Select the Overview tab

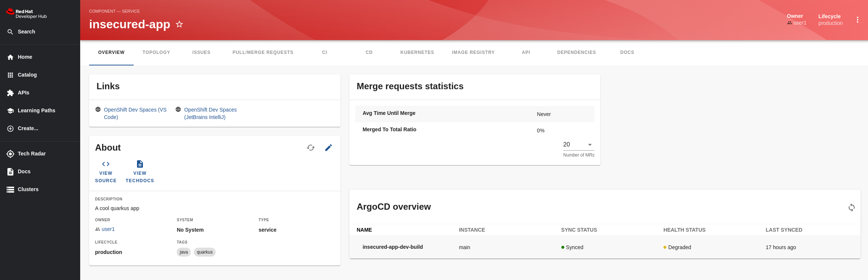coord(111,52)
